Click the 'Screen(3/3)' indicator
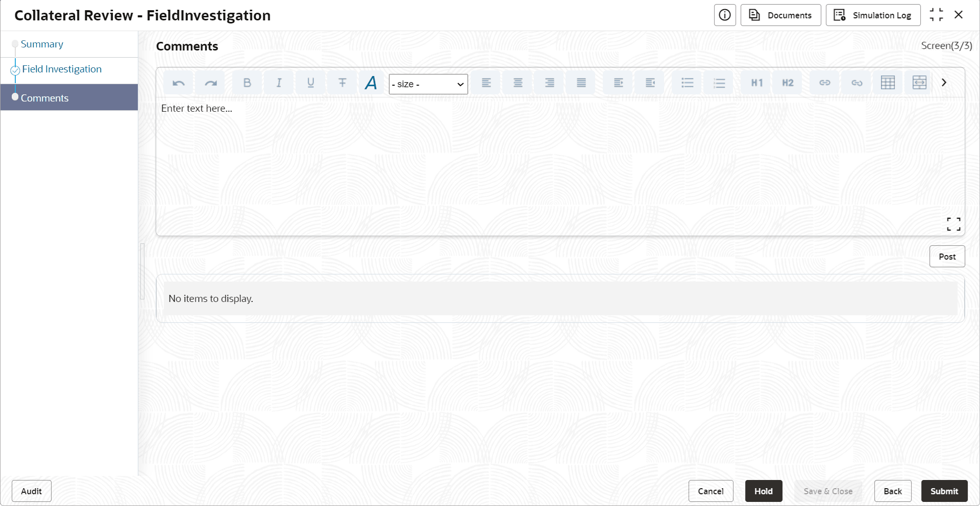The height and width of the screenshot is (506, 980). coord(947,46)
